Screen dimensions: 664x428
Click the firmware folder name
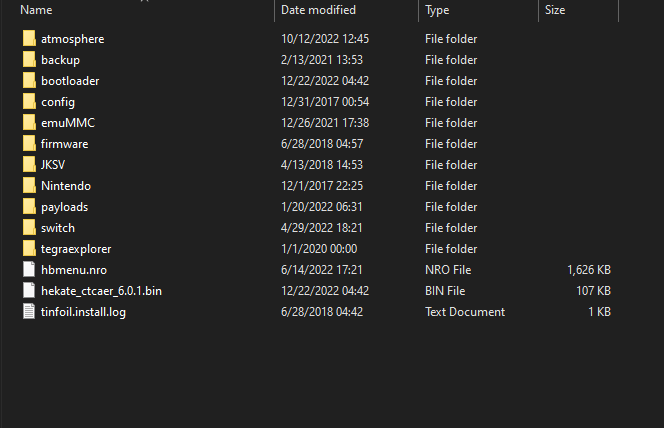(x=65, y=144)
